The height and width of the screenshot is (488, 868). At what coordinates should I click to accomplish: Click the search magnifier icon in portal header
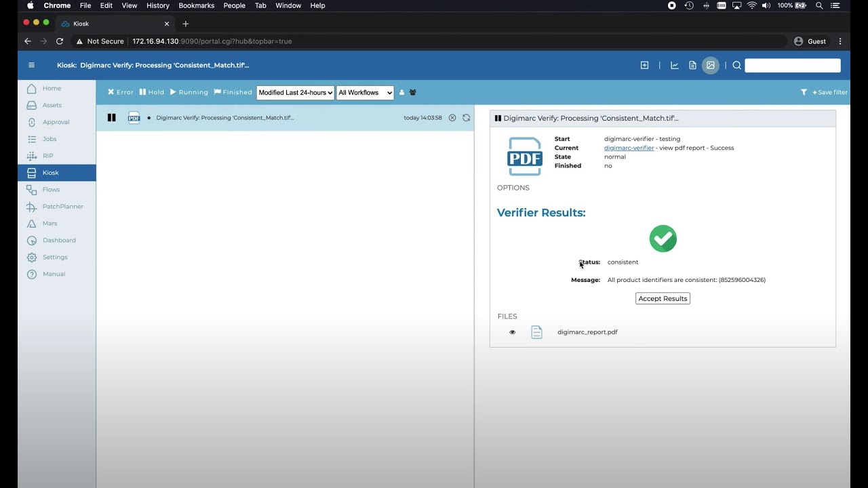click(737, 65)
